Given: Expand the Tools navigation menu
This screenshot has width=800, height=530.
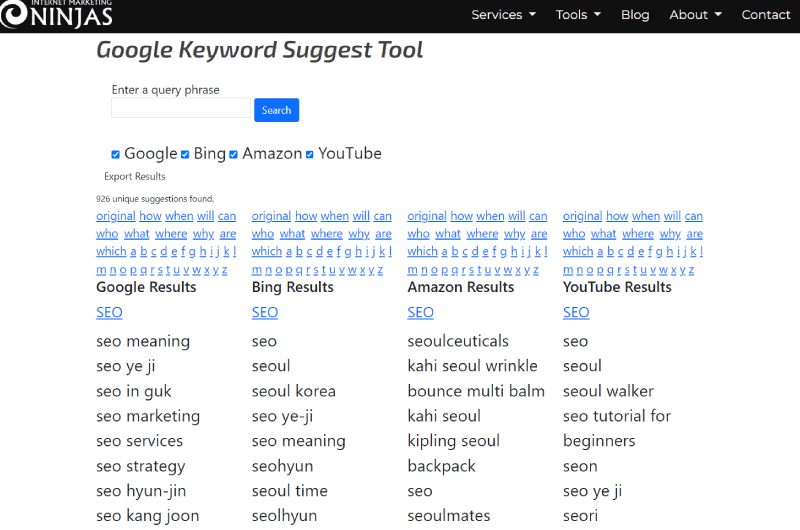Looking at the screenshot, I should [x=578, y=15].
